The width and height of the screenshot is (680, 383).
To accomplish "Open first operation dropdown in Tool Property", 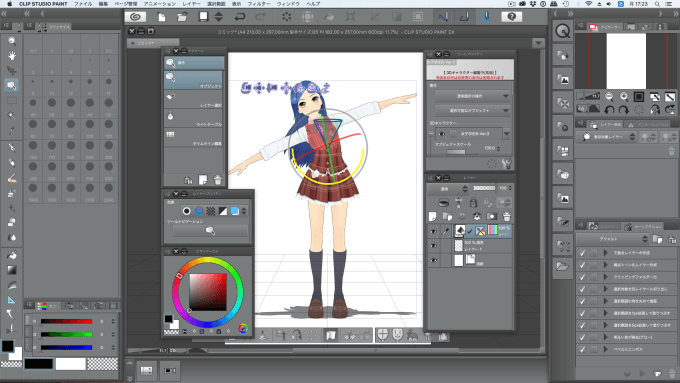I will [x=472, y=96].
